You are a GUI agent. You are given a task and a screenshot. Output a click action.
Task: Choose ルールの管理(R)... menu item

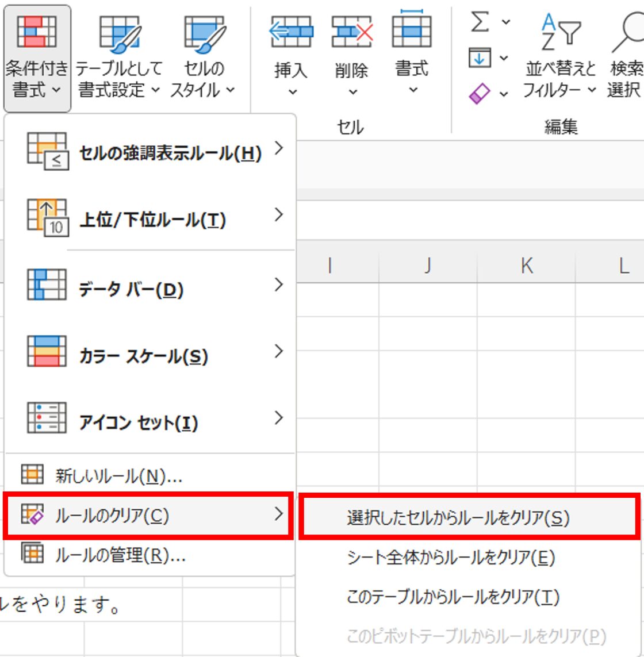(x=150, y=554)
